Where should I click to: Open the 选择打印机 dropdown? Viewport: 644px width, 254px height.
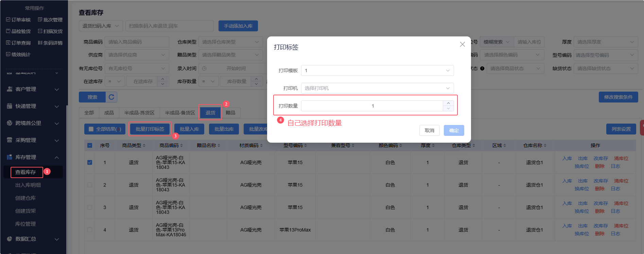[377, 88]
